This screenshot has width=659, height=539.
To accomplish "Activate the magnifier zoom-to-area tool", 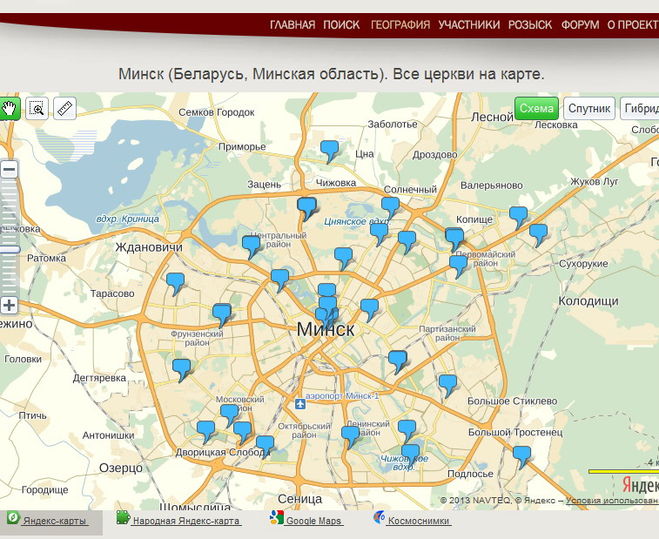I will tap(38, 108).
